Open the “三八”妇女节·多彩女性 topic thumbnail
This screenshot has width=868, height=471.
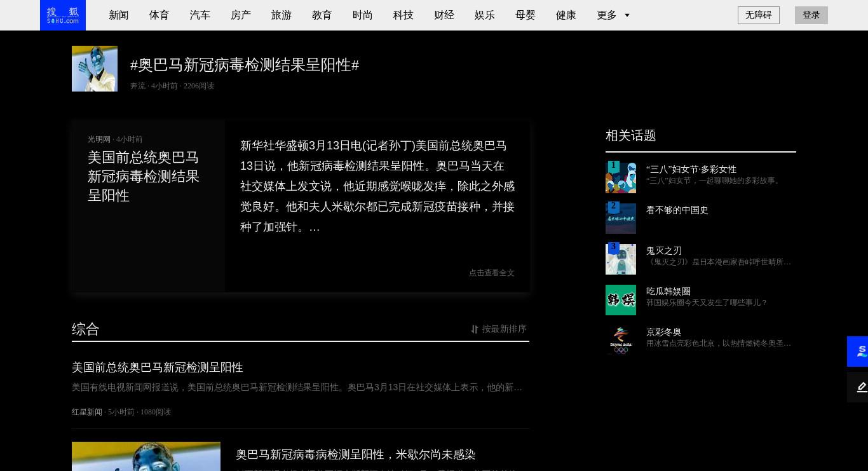pyautogui.click(x=621, y=177)
